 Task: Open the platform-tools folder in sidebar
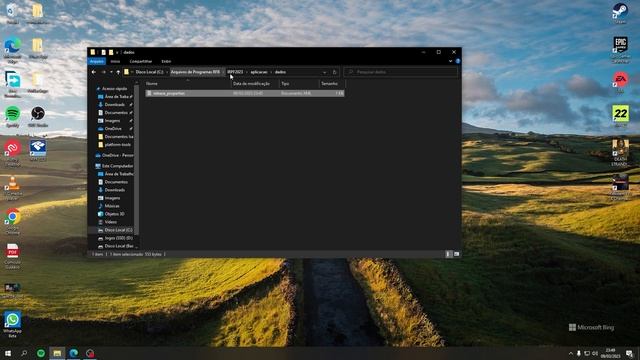[x=116, y=144]
